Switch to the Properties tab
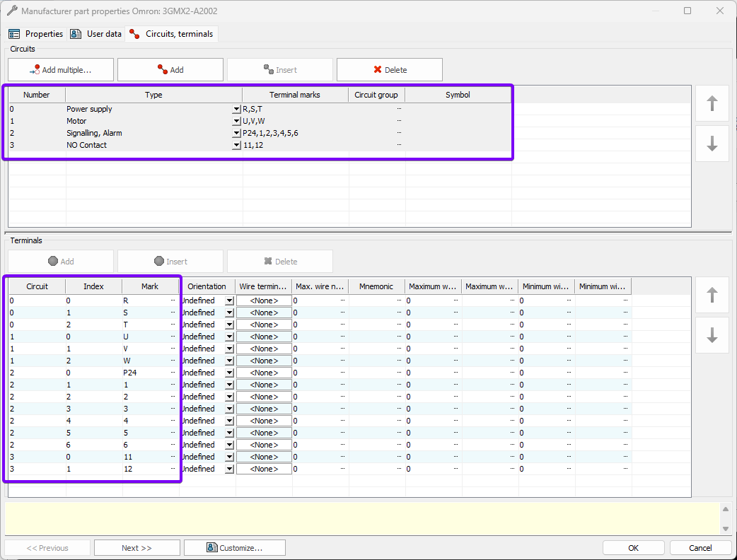 tap(36, 33)
